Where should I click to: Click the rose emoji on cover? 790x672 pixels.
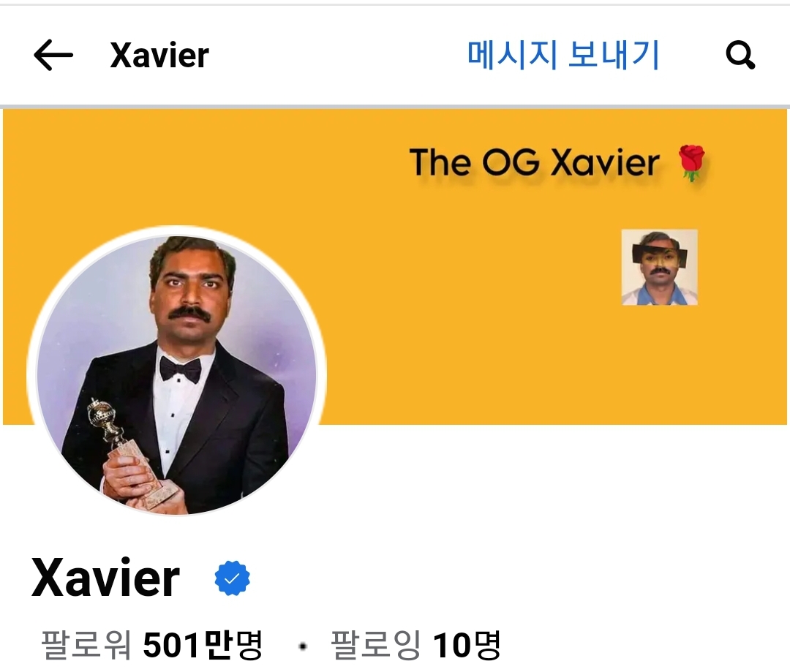point(692,162)
